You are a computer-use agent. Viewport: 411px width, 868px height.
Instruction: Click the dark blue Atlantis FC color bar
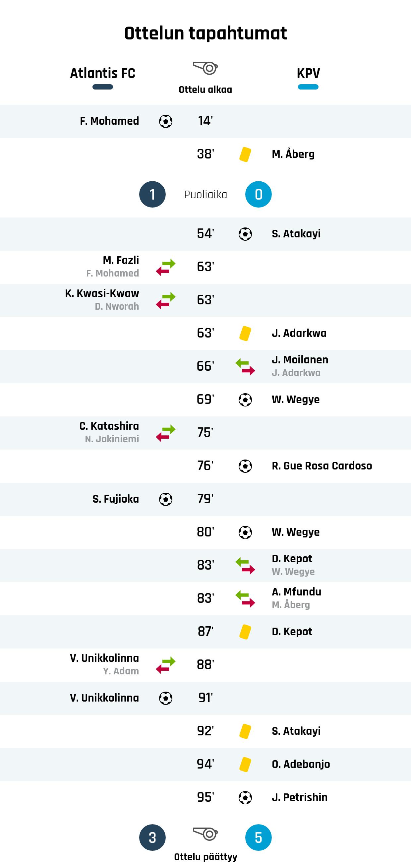102,87
